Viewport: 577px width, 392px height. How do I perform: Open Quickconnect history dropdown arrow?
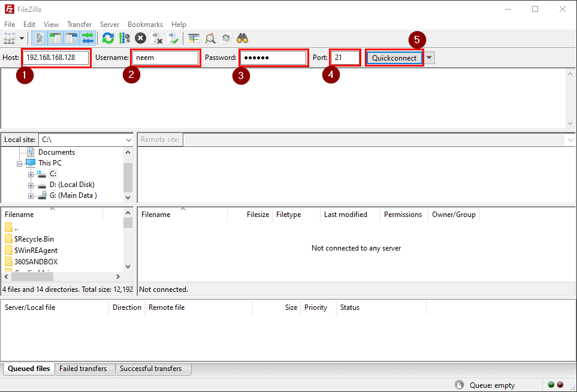tap(429, 58)
